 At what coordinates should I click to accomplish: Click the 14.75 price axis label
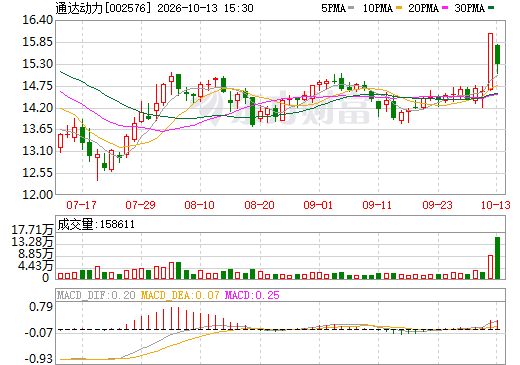click(x=38, y=86)
